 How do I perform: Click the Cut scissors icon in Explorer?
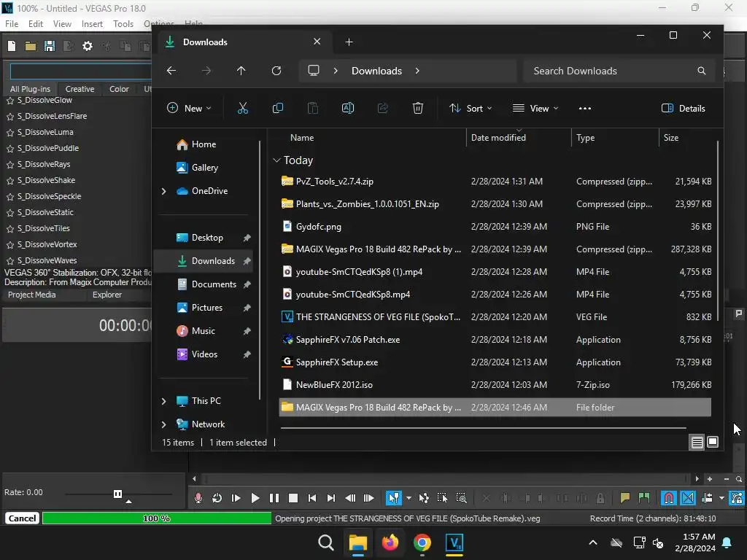243,108
